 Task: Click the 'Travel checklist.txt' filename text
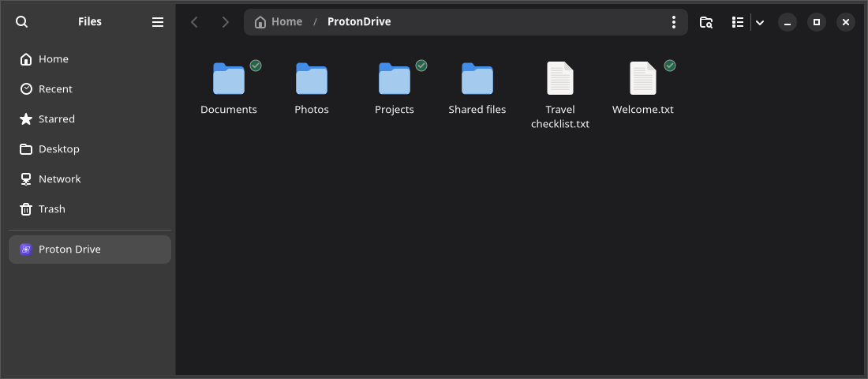click(560, 117)
